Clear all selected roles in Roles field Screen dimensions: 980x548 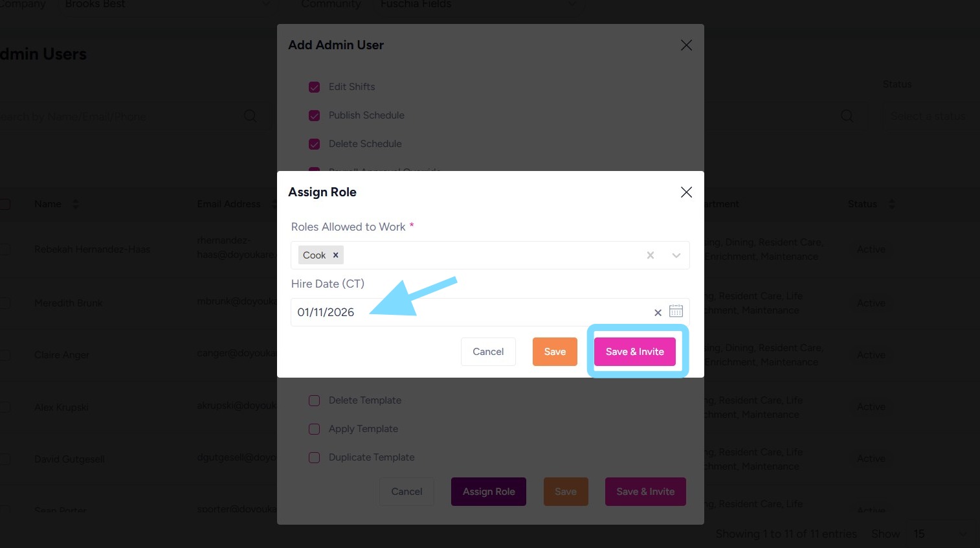pyautogui.click(x=651, y=255)
